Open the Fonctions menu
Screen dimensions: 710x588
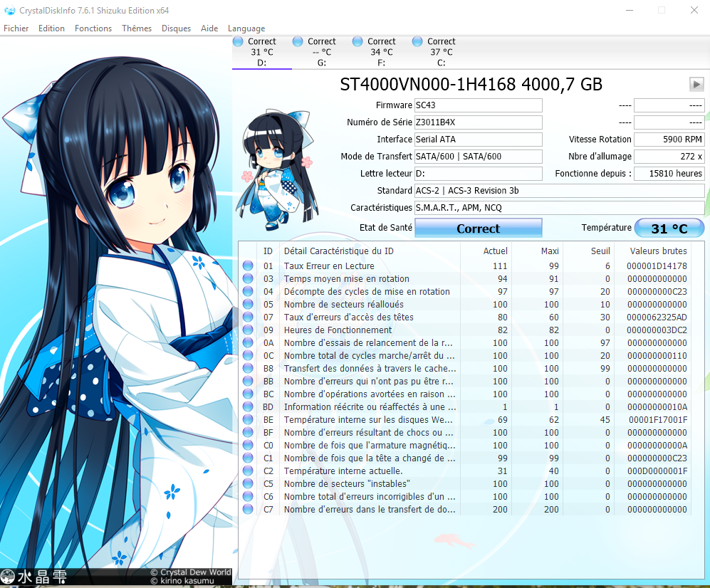click(x=93, y=28)
